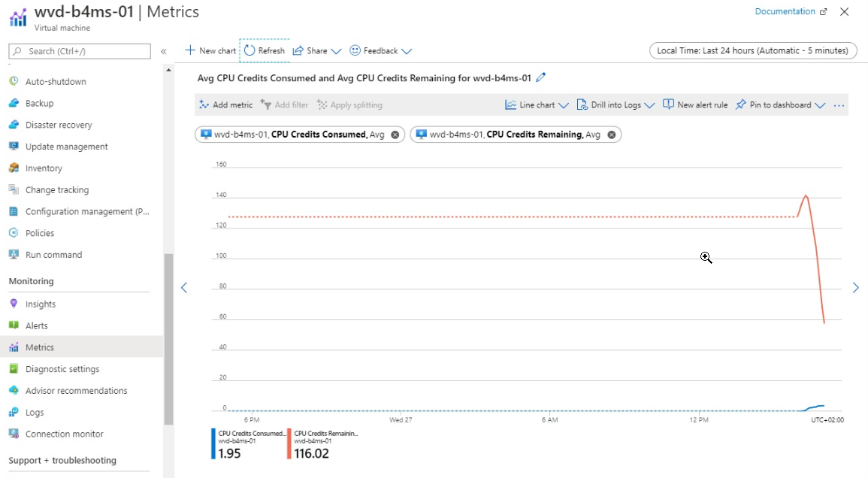Open Policies in sidebar

click(x=40, y=233)
